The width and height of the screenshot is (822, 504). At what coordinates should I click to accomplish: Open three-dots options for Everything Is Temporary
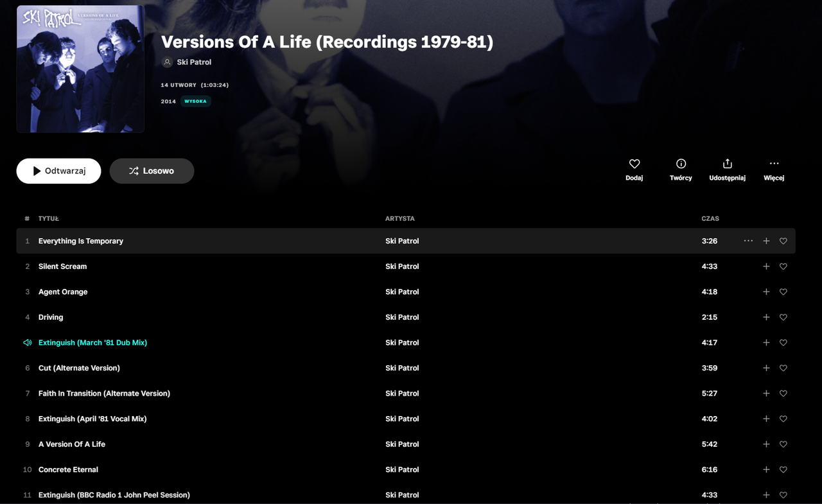pos(748,241)
